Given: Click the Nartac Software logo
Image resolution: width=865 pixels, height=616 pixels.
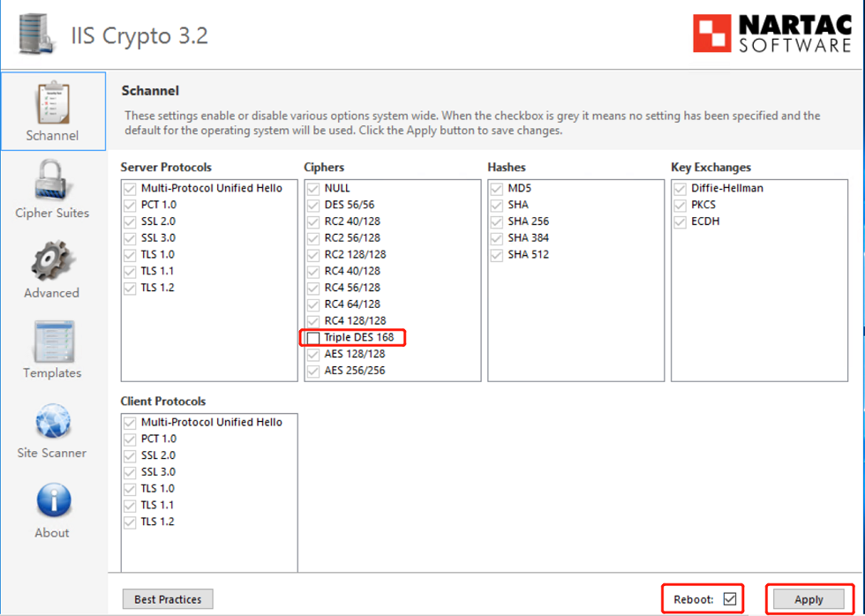Looking at the screenshot, I should 773,34.
